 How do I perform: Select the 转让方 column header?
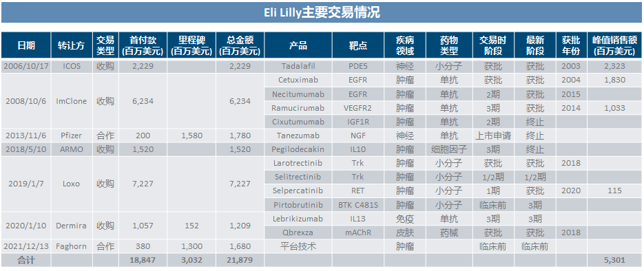point(72,45)
